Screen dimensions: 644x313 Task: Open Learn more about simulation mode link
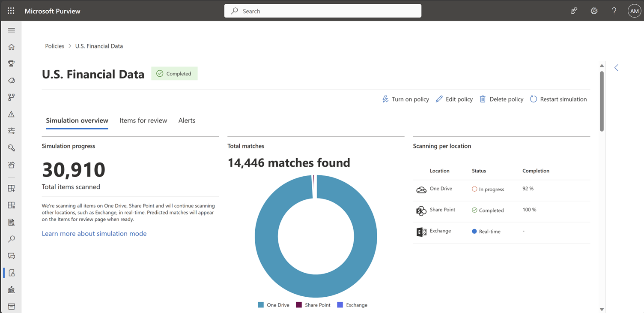pos(94,233)
